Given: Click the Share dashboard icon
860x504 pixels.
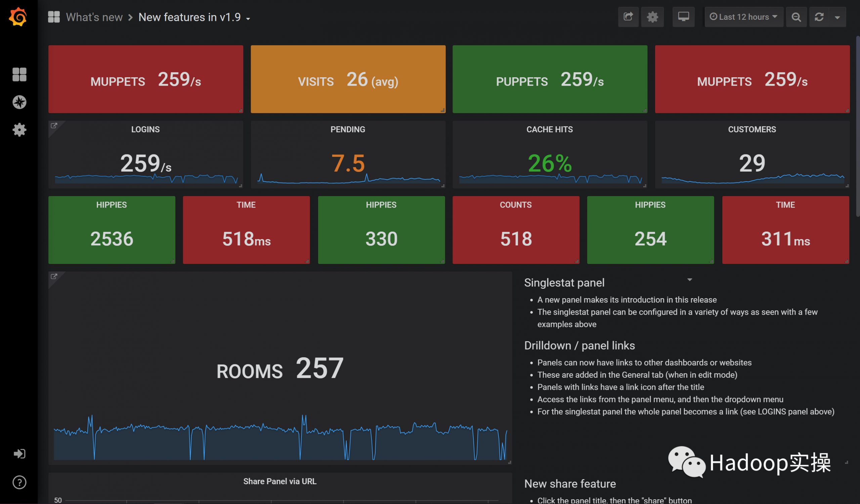Looking at the screenshot, I should pyautogui.click(x=628, y=17).
